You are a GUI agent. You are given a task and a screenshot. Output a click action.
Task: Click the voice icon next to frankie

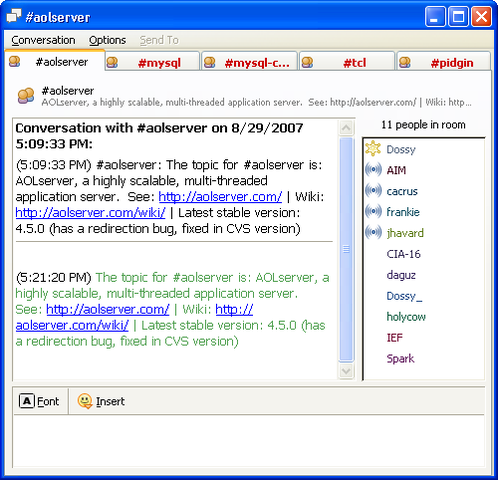coord(373,211)
